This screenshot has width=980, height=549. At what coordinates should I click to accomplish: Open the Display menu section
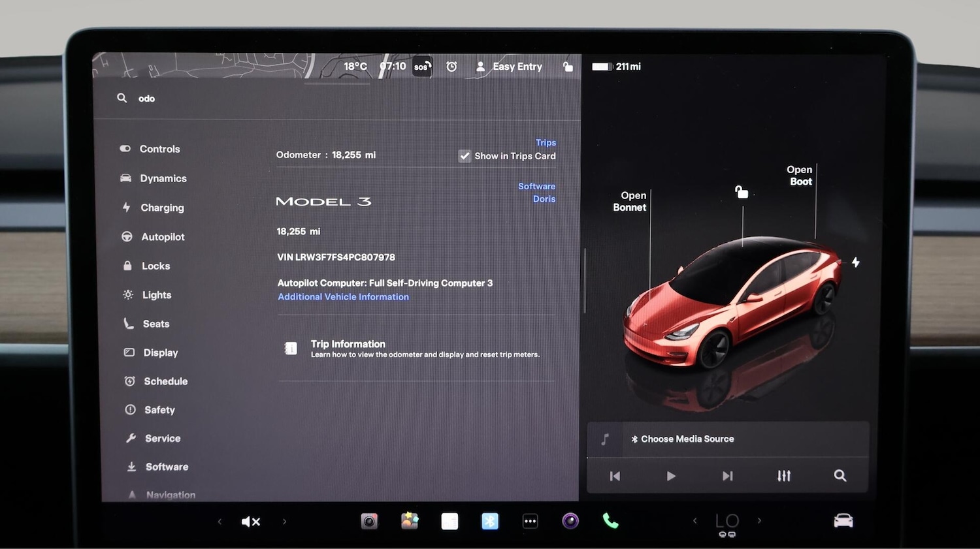tap(152, 353)
